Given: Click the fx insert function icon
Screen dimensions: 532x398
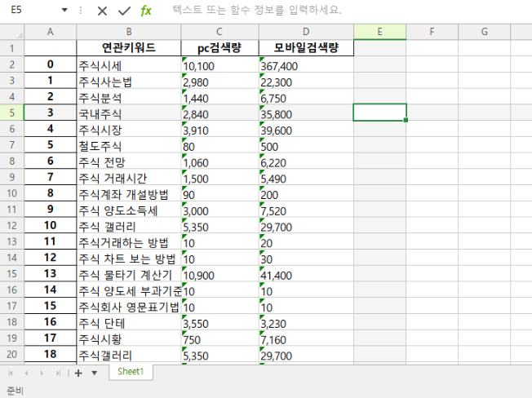Looking at the screenshot, I should 146,11.
